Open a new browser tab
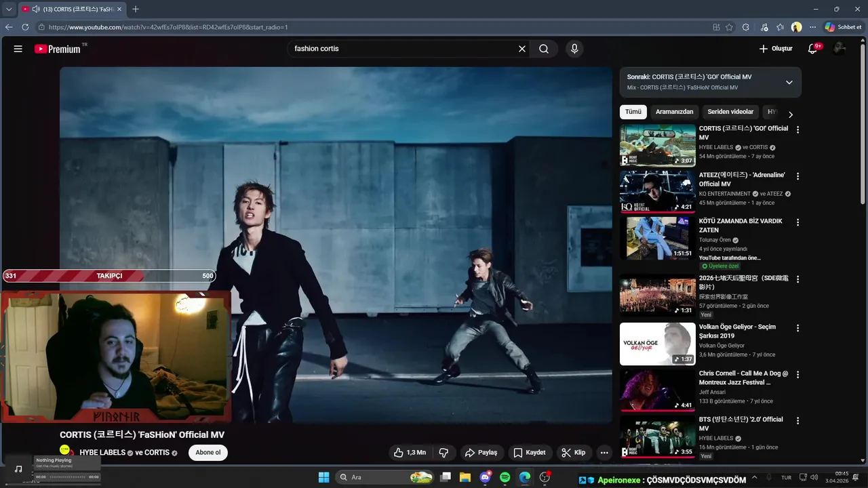This screenshot has height=488, width=868. [136, 9]
